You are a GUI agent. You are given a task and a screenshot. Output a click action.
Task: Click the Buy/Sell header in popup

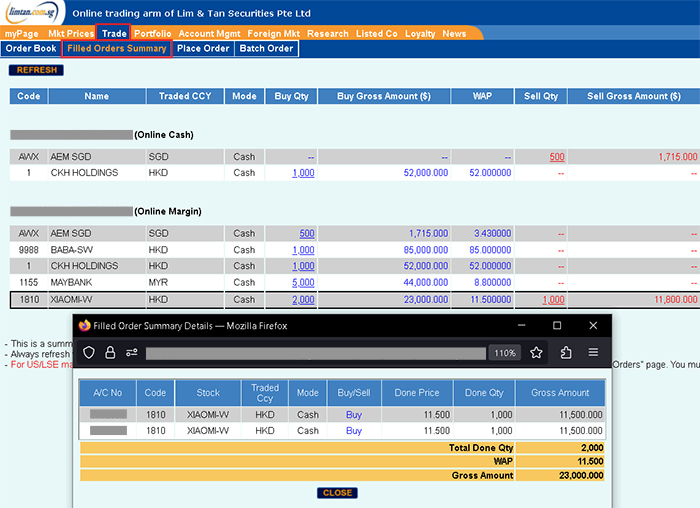coord(354,393)
